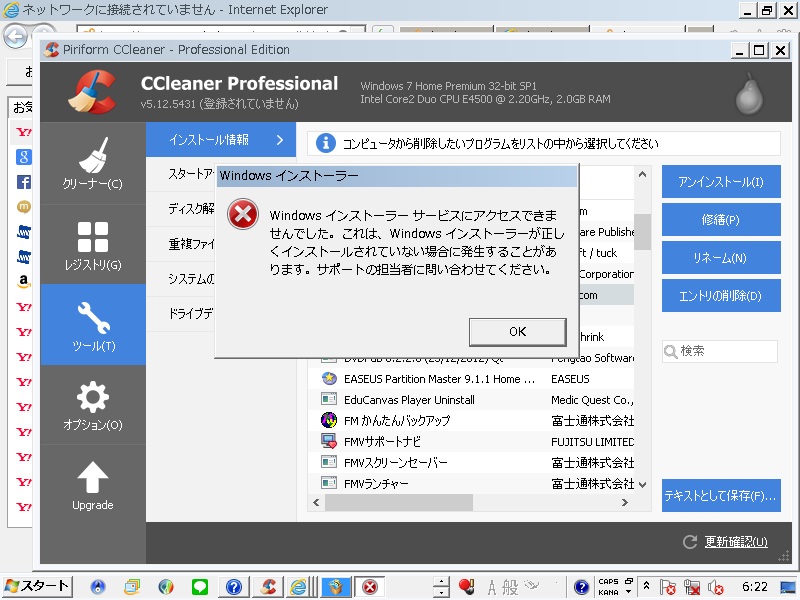
Task: Switch to CCleaner via its taskbar button
Action: [x=268, y=587]
